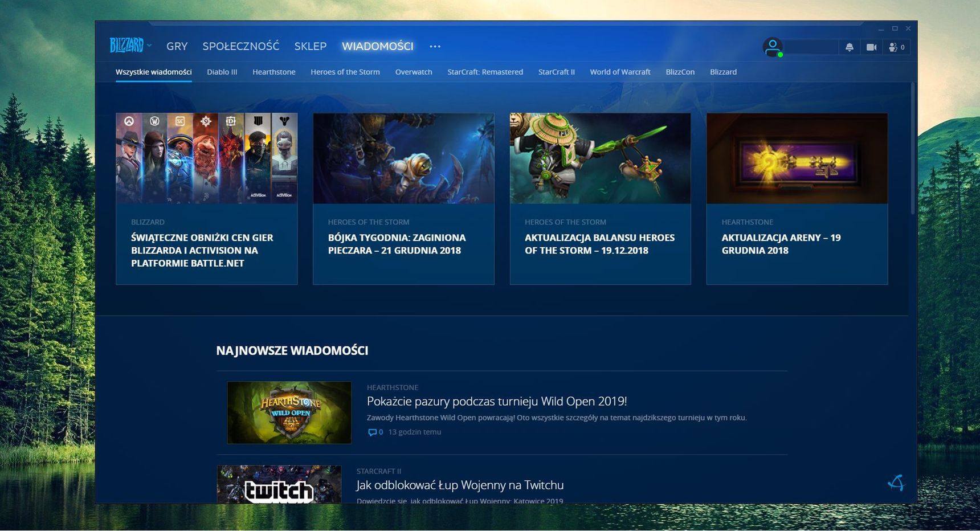Image resolution: width=980 pixels, height=531 pixels.
Task: Click the news page vertical scrollbar
Action: click(913, 148)
